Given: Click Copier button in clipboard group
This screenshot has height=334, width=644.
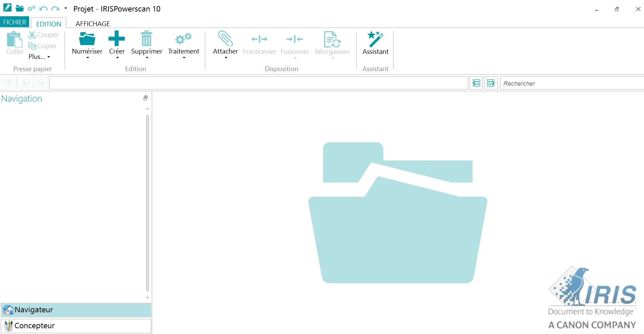Looking at the screenshot, I should (42, 46).
